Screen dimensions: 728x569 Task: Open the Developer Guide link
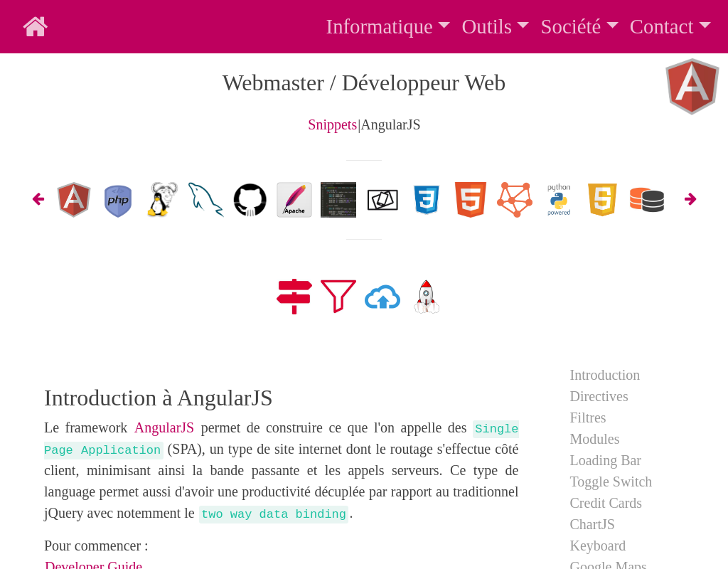(x=93, y=564)
